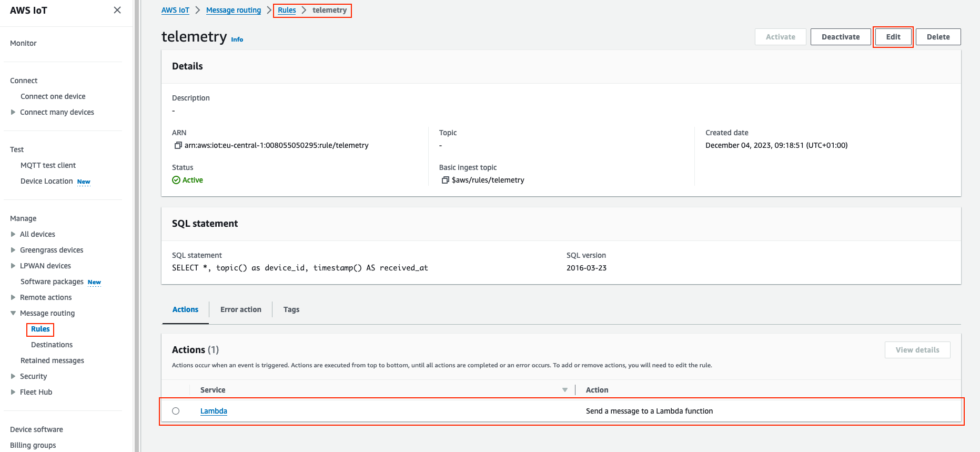Open Monitor in sidebar
Viewport: 980px width, 452px height.
click(x=23, y=43)
